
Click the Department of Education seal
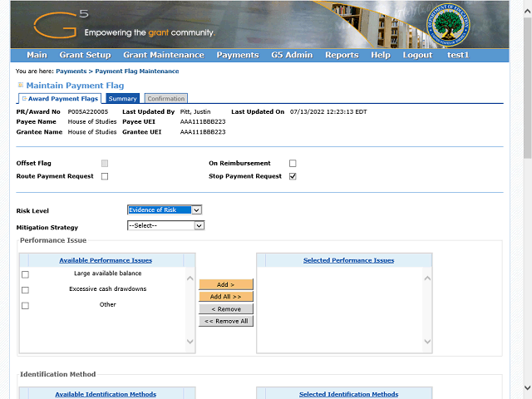pyautogui.click(x=448, y=25)
